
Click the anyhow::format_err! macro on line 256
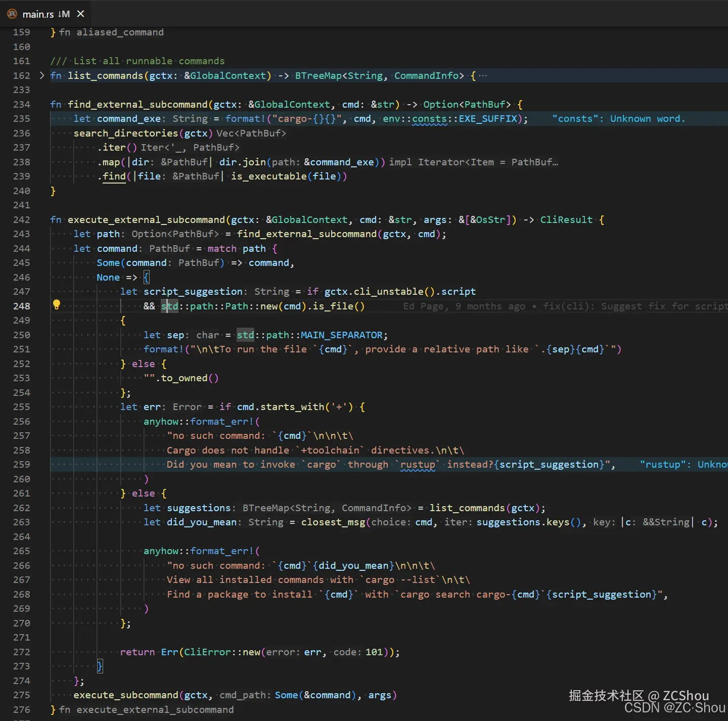coord(199,422)
